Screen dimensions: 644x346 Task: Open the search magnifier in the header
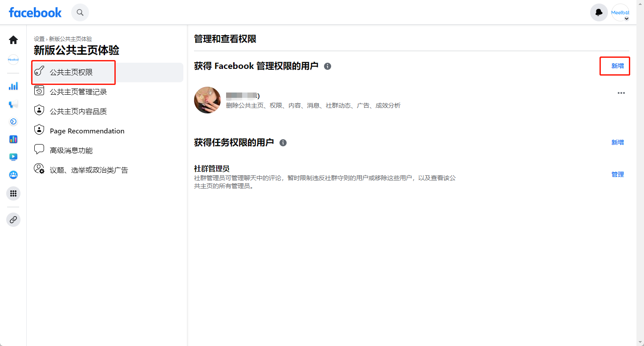click(80, 12)
